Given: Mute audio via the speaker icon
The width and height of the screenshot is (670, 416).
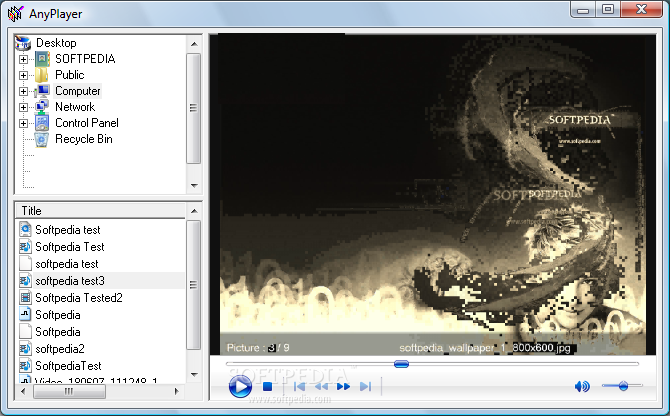Looking at the screenshot, I should pos(582,387).
